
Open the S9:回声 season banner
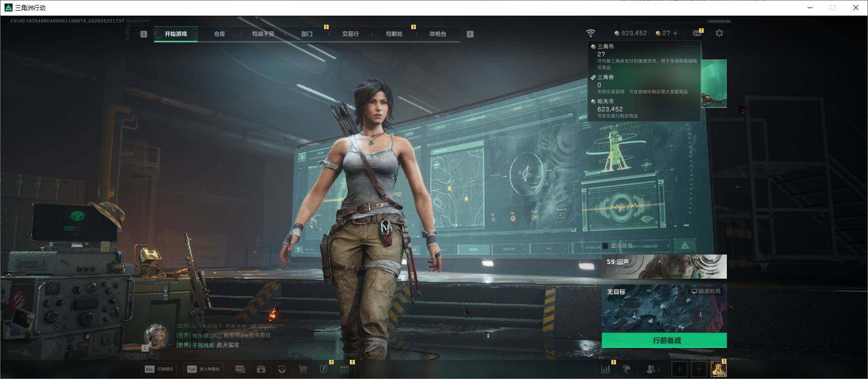pyautogui.click(x=664, y=267)
